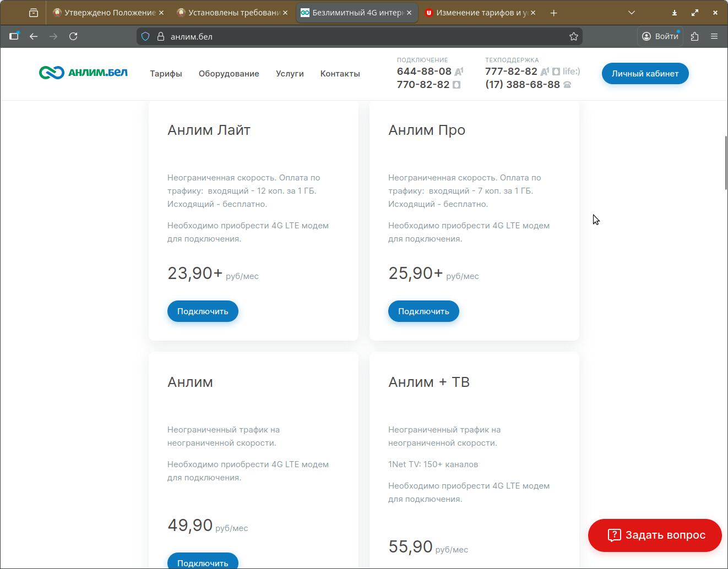Screen dimensions: 728x569
Task: Switch to the Утверждено Положение tab
Action: click(x=110, y=13)
